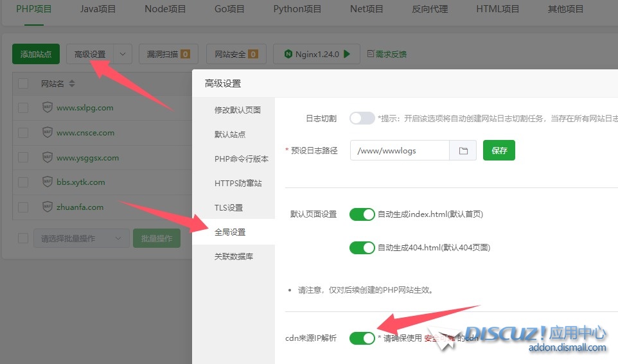Image resolution: width=618 pixels, height=364 pixels.
Task: Enable the 日志切割 toggle switch
Action: point(362,118)
